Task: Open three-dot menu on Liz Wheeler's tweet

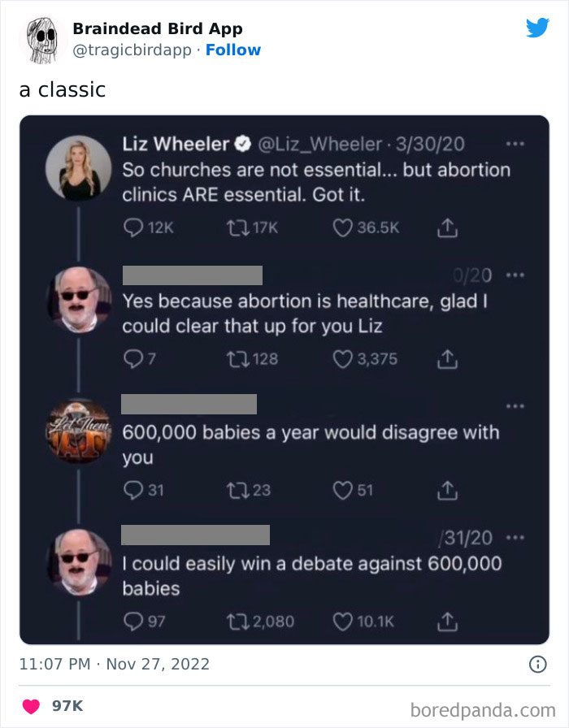Action: [x=513, y=145]
